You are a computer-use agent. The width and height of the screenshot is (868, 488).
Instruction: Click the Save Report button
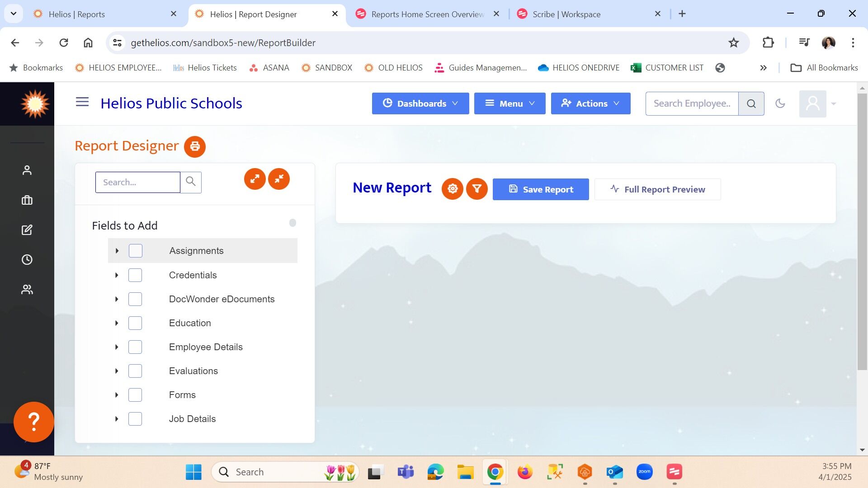click(541, 189)
